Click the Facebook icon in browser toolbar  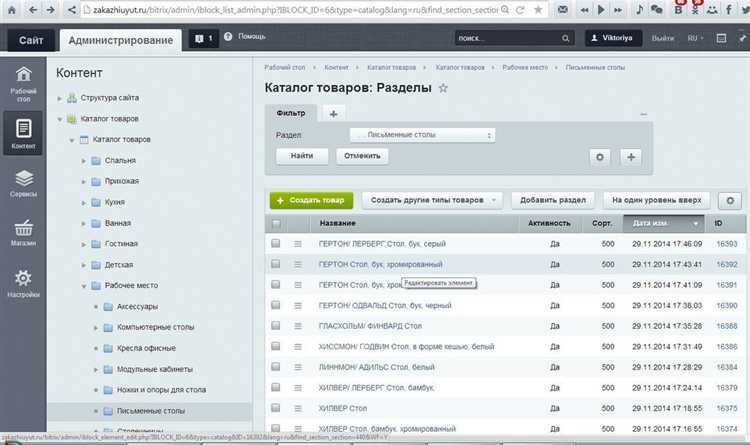coord(728,10)
